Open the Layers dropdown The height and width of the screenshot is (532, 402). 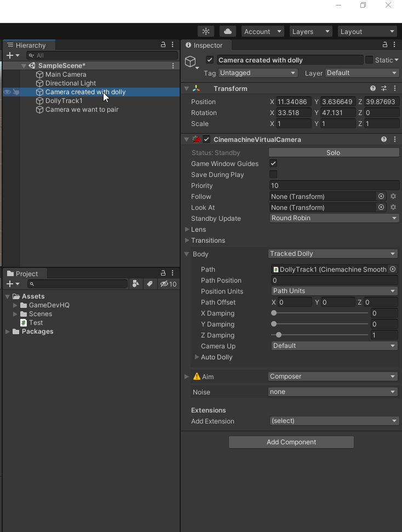point(311,32)
